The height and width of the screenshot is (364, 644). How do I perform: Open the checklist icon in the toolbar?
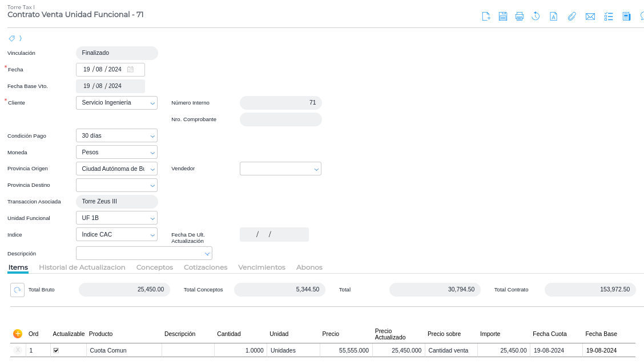[x=609, y=16]
